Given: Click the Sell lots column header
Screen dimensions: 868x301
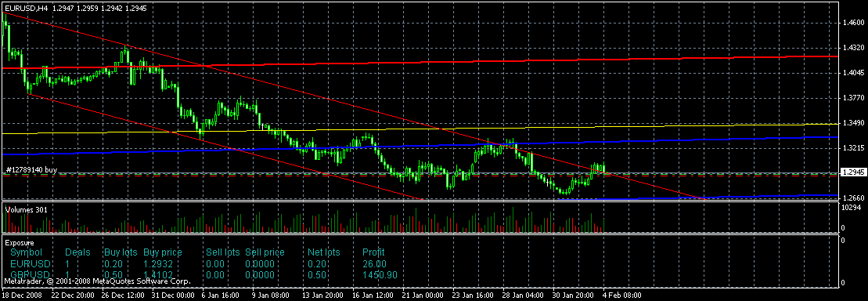Looking at the screenshot, I should [222, 252].
